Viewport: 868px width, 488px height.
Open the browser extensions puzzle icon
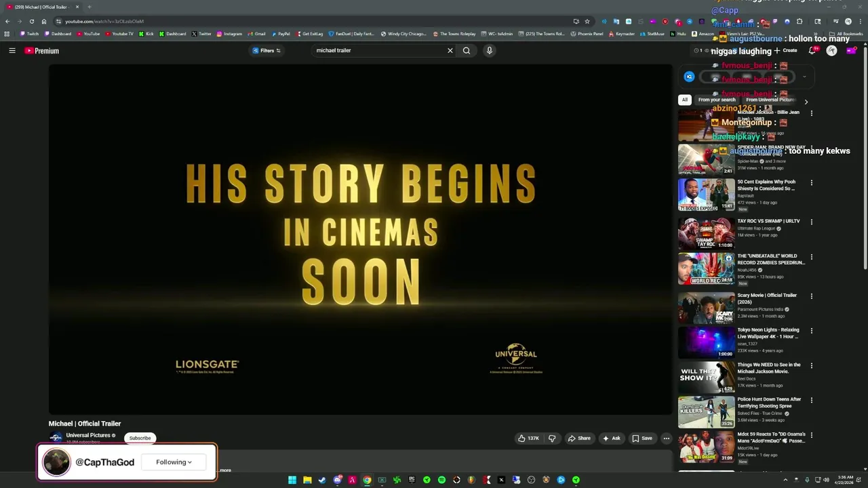coord(800,21)
